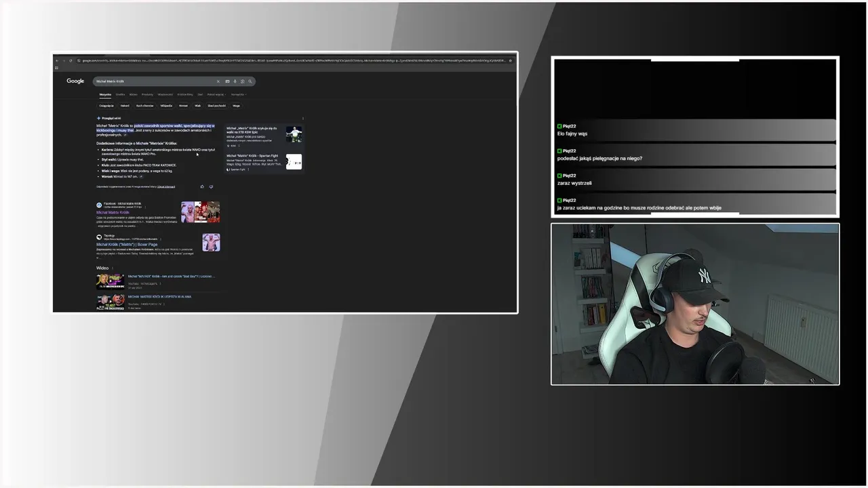The height and width of the screenshot is (488, 868).
Task: Open Tapology result fighter thumbnail
Action: click(x=211, y=242)
